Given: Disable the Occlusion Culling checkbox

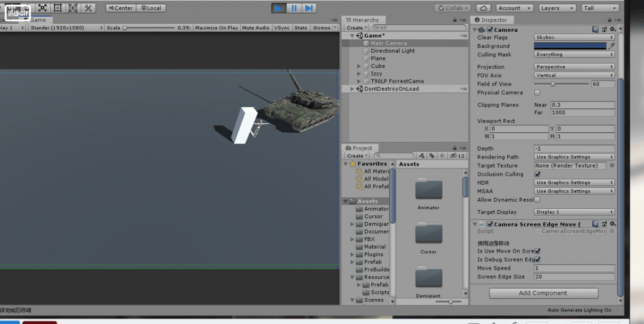Looking at the screenshot, I should 537,174.
